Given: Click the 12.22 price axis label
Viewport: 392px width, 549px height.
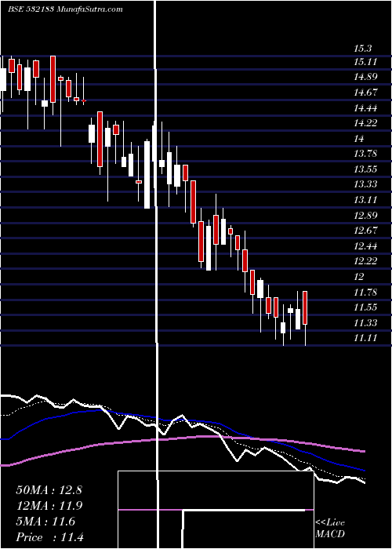Looking at the screenshot, I should click(x=366, y=261).
